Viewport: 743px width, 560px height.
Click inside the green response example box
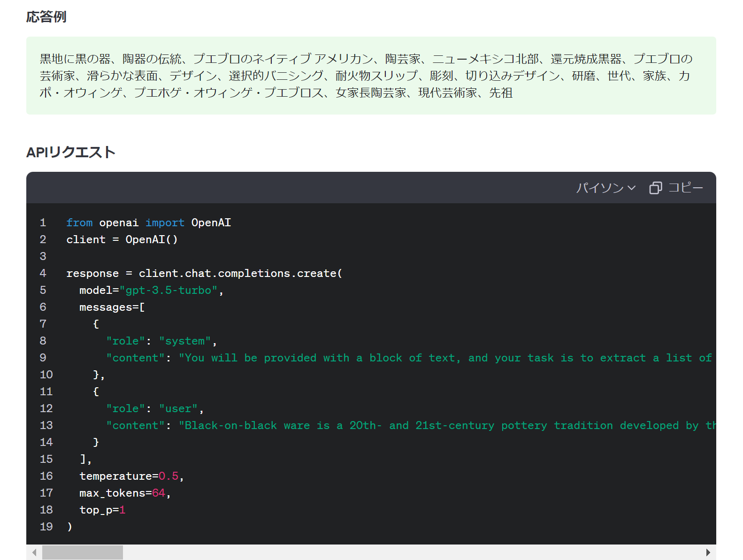371,76
